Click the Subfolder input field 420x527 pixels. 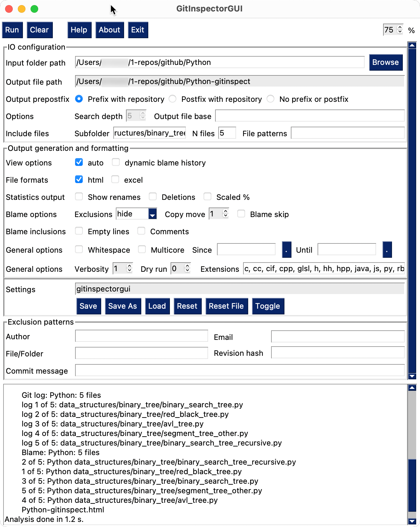[150, 133]
